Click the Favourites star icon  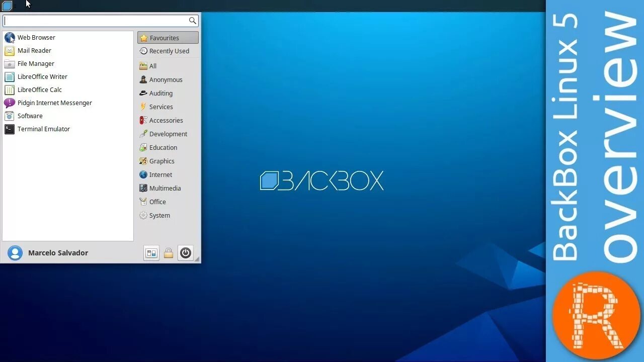[144, 38]
